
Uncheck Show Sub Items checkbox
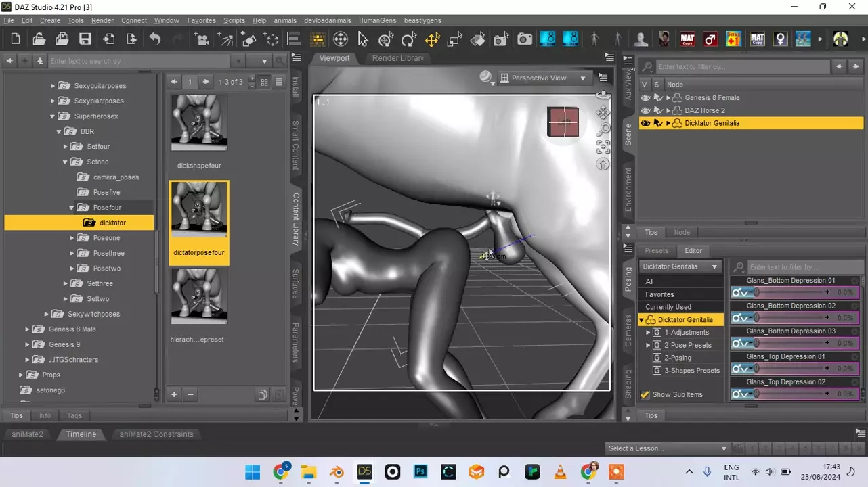click(x=645, y=395)
